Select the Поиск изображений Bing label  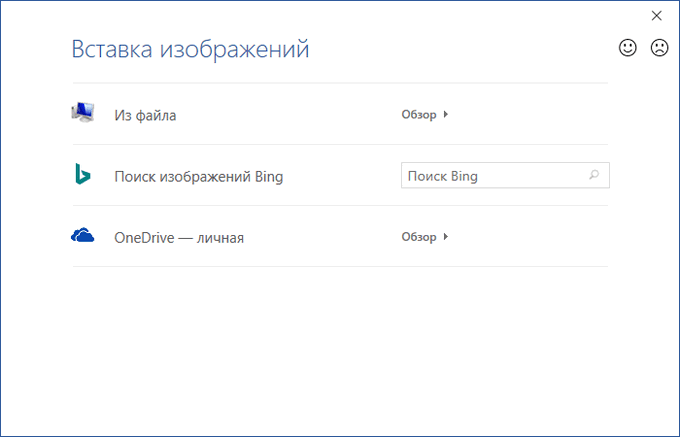click(x=199, y=177)
